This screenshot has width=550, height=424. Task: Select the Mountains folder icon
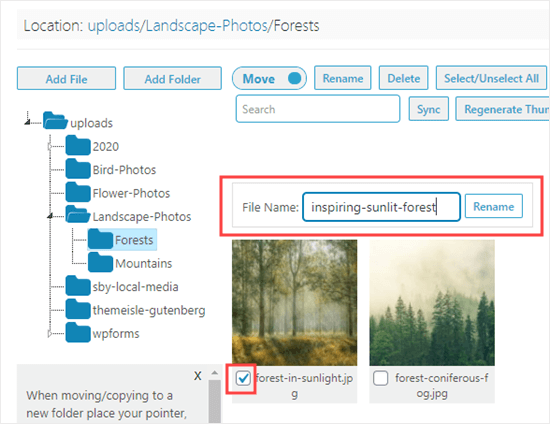pyautogui.click(x=100, y=263)
